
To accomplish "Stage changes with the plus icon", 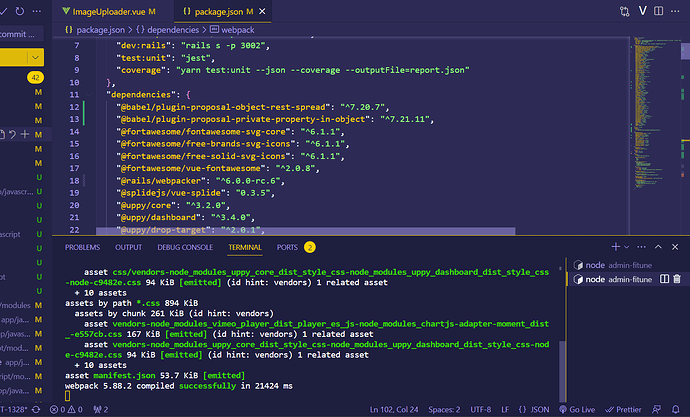I will pos(25,134).
